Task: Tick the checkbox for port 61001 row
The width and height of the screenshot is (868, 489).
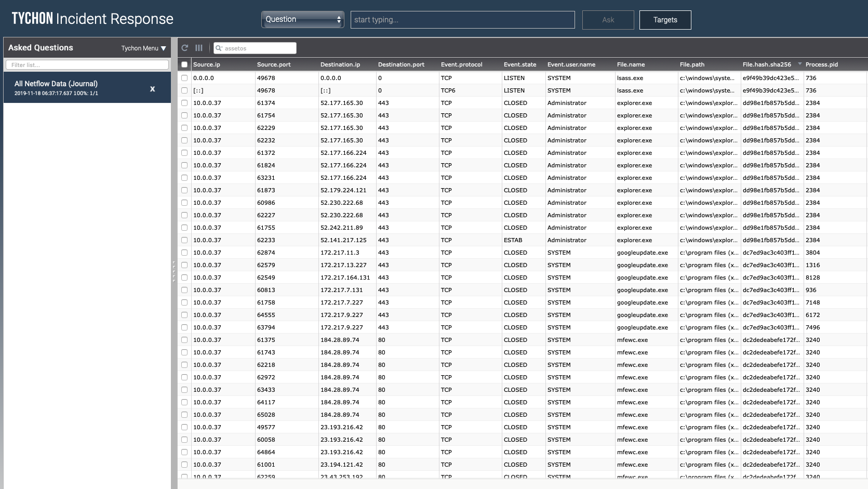Action: click(x=184, y=465)
